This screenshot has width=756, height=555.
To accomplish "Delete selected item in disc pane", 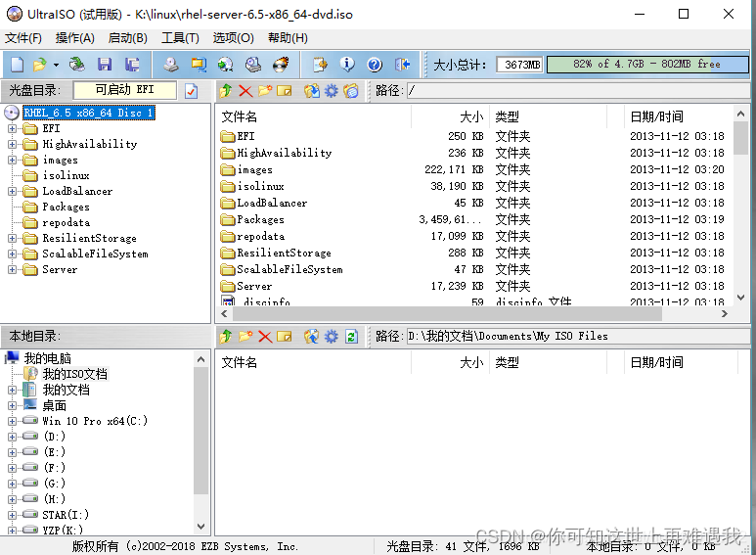I will [245, 91].
